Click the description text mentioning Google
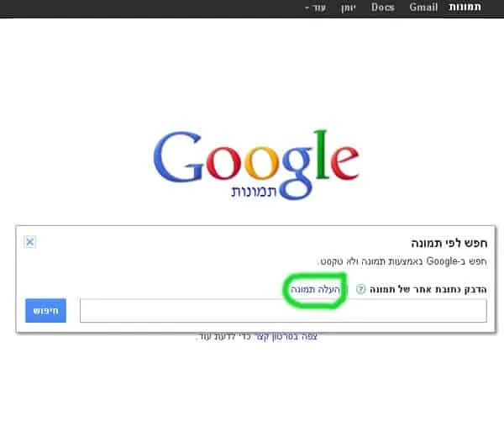Viewport: 504px width, 442px height. point(402,261)
